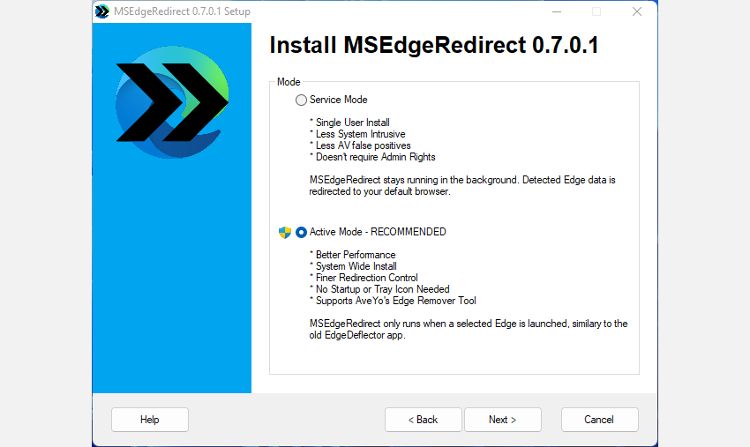Click the large MSEdgeRedirect logo in sidebar

tap(172, 102)
